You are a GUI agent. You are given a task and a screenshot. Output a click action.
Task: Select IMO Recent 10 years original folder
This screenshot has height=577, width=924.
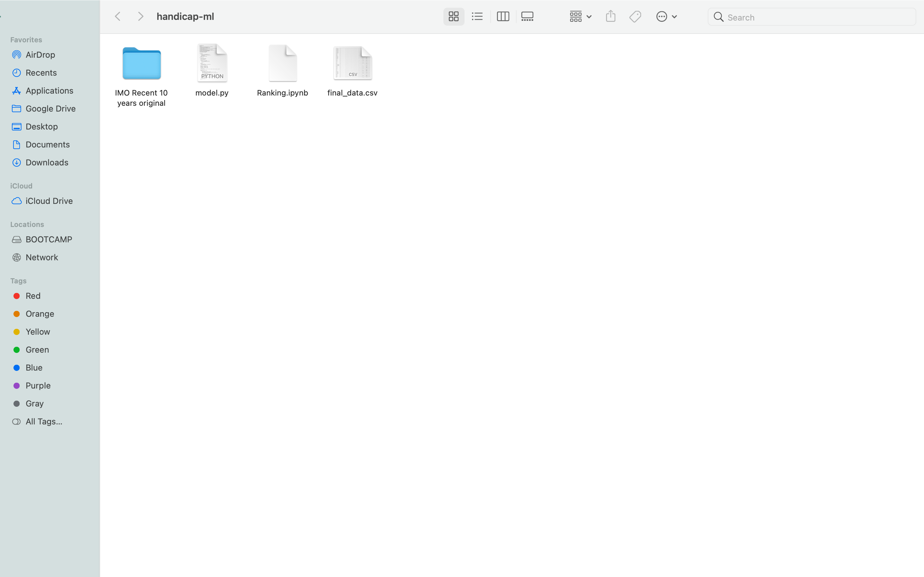pos(142,63)
